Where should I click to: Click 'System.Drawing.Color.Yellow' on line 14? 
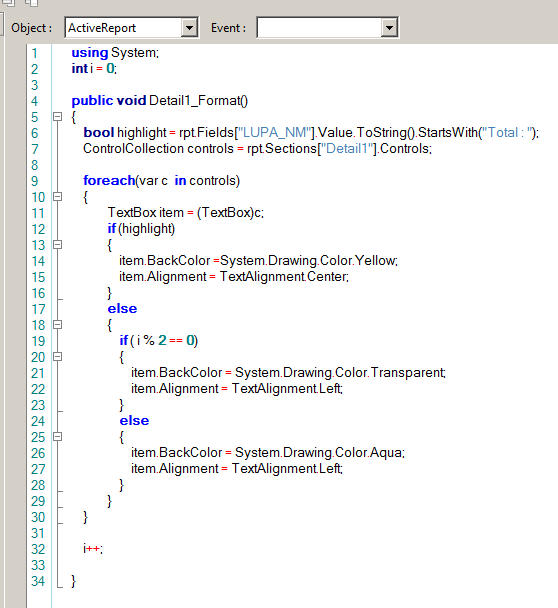(x=308, y=261)
